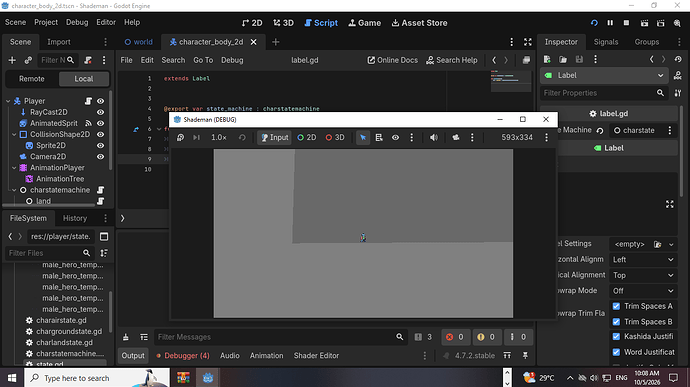Toggle visibility eye icon in game toolbar

395,137
